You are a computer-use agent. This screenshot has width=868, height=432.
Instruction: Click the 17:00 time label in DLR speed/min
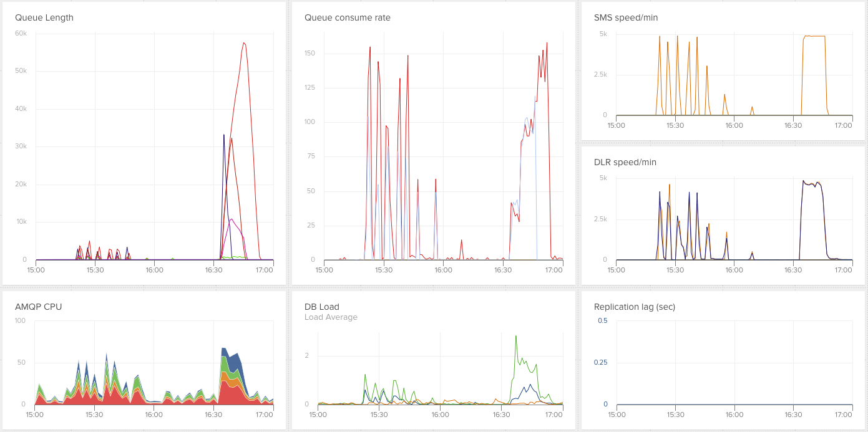843,270
